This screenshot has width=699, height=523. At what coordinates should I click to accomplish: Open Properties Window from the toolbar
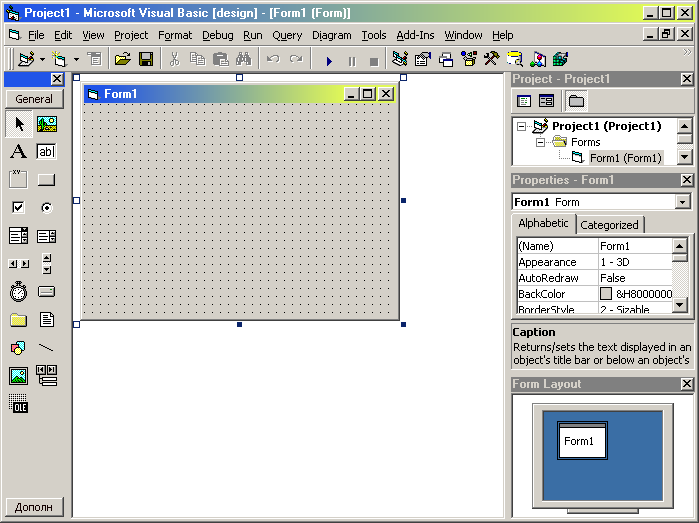click(x=423, y=59)
